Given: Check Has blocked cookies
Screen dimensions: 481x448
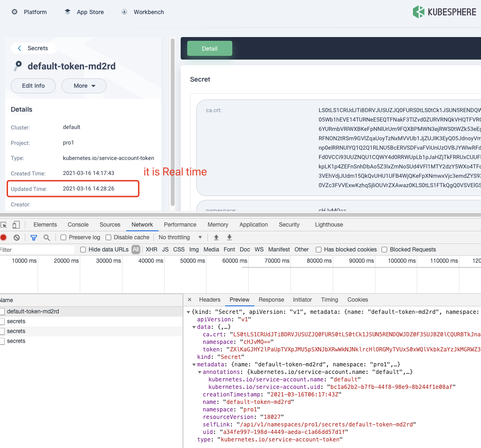Looking at the screenshot, I should coord(319,250).
